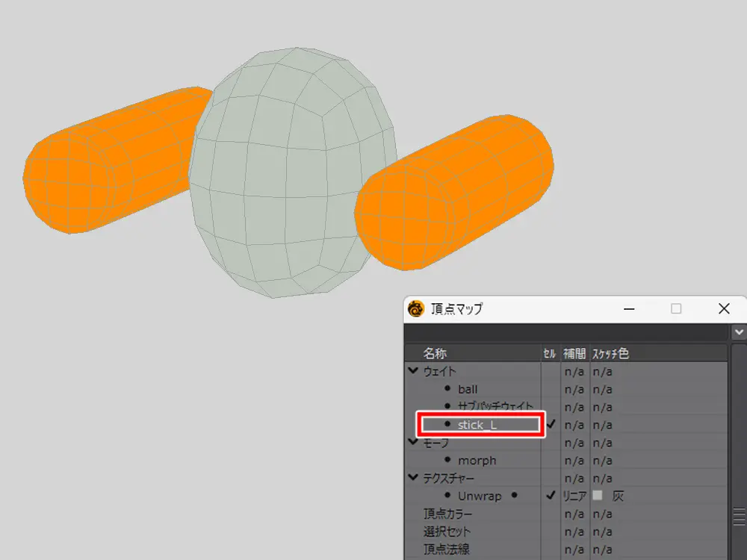Collapse the モーフ group
The width and height of the screenshot is (747, 560).
(x=412, y=443)
